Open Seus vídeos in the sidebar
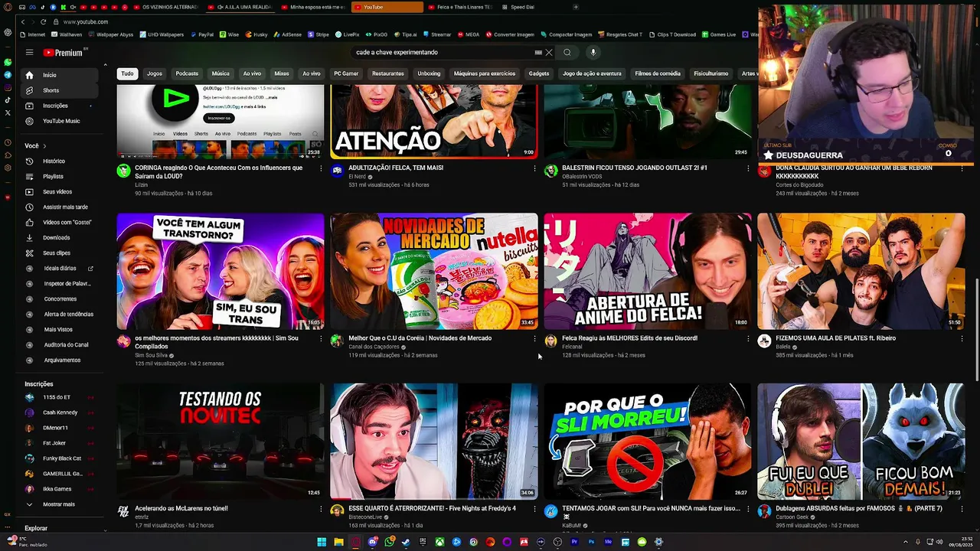The image size is (980, 551). (x=61, y=191)
